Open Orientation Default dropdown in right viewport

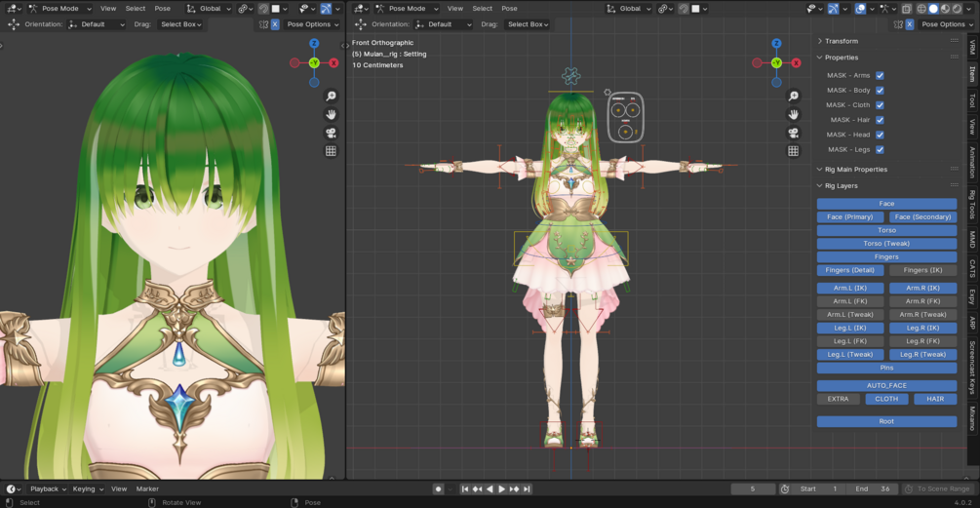[444, 24]
